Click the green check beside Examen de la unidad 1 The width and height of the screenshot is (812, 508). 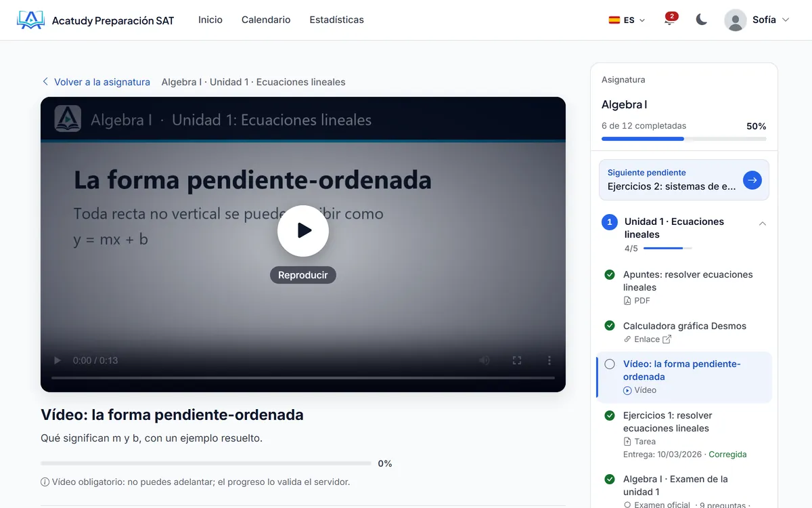click(610, 480)
